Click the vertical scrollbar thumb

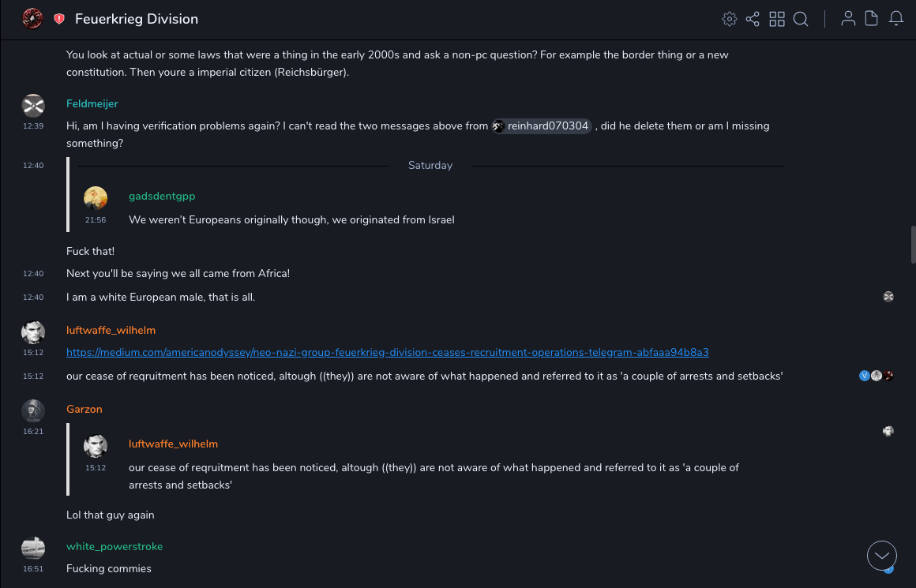[x=913, y=245]
